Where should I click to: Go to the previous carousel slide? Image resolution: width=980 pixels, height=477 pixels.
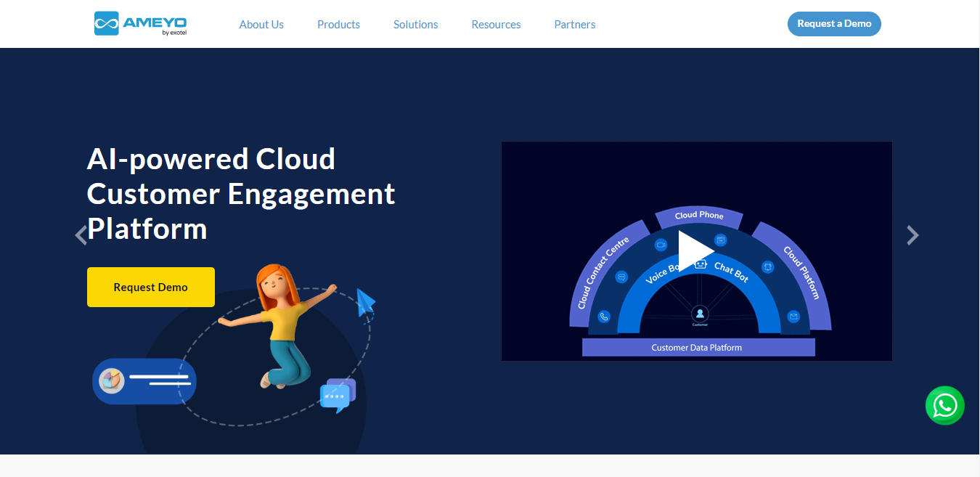(81, 235)
